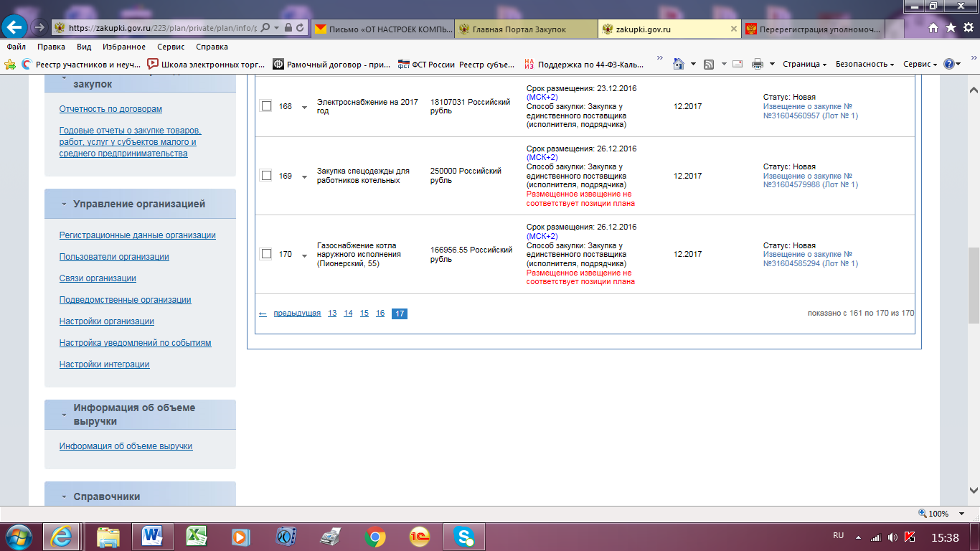Launch Google Chrome from the taskbar
The height and width of the screenshot is (551, 980).
point(374,536)
